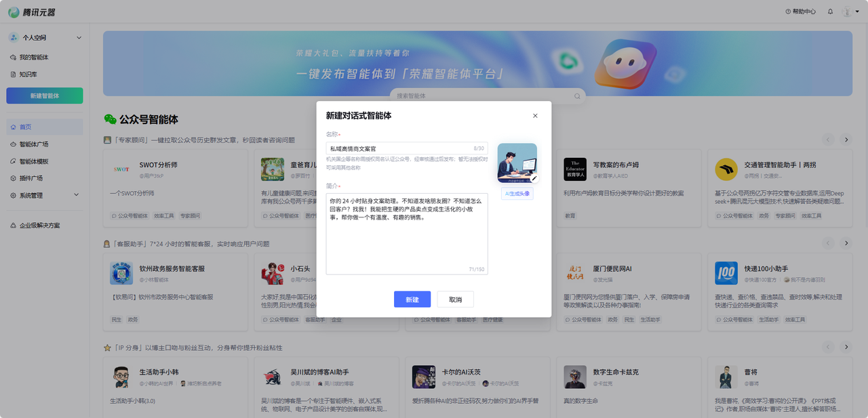Click 专家顾问 tag on SWOT分析师 card
The width and height of the screenshot is (868, 418).
click(191, 216)
